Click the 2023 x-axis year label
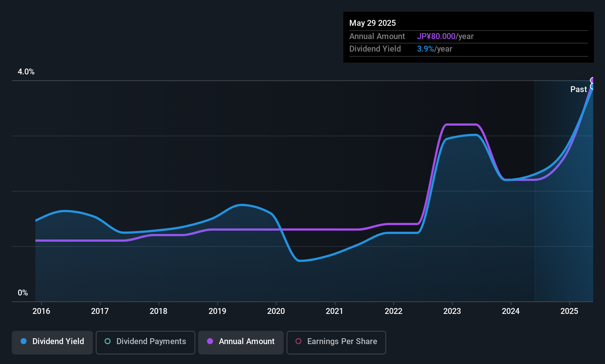This screenshot has height=364, width=605. [x=452, y=311]
